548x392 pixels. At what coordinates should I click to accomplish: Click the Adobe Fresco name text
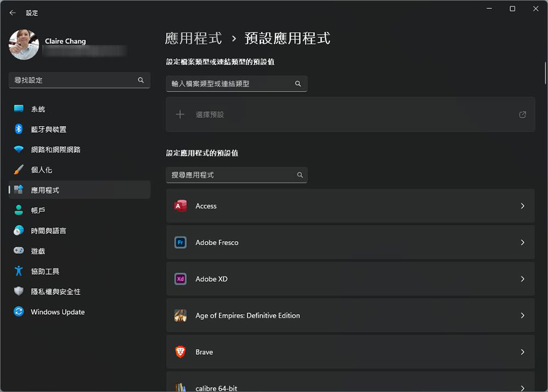click(x=216, y=242)
